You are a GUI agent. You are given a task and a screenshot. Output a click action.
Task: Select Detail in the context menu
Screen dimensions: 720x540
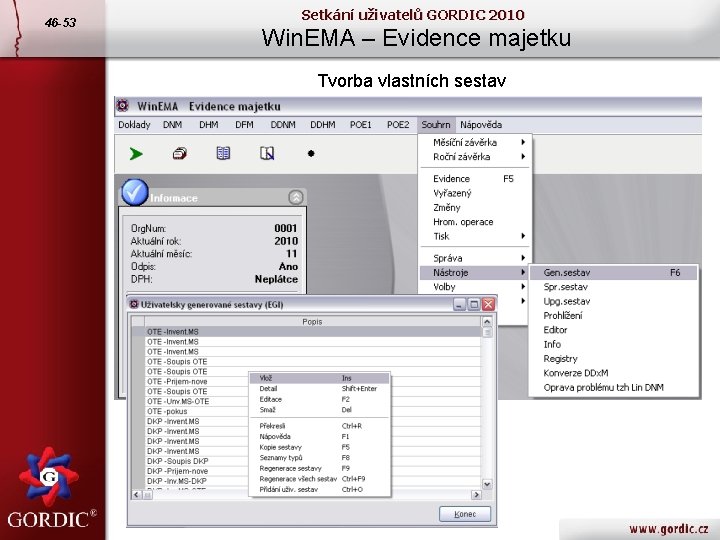click(320, 388)
